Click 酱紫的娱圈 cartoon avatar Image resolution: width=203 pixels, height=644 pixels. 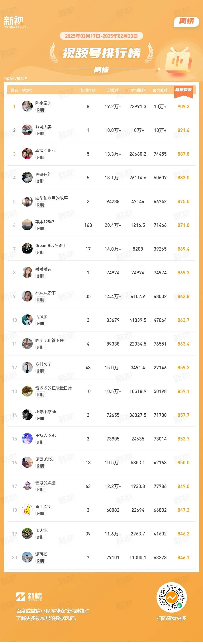click(x=27, y=486)
